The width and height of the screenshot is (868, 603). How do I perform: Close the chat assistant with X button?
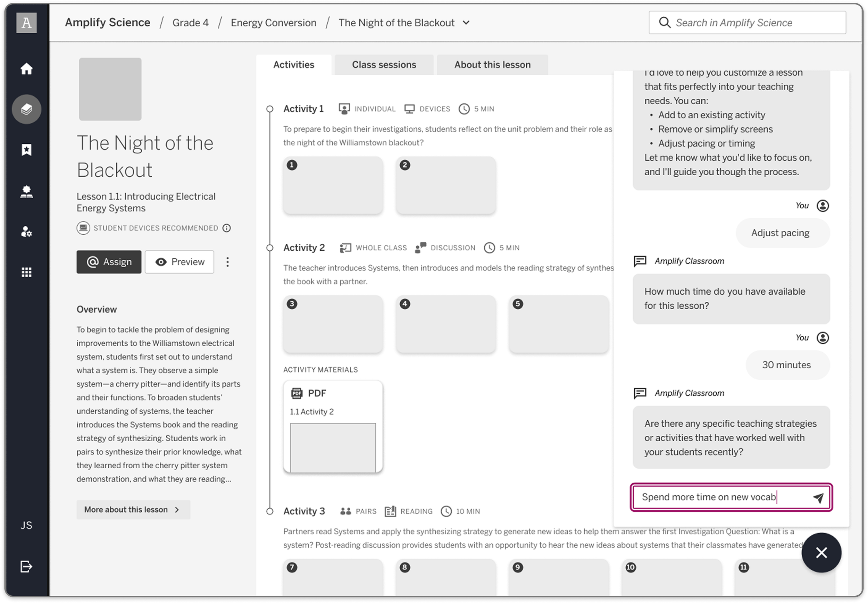[x=821, y=553]
